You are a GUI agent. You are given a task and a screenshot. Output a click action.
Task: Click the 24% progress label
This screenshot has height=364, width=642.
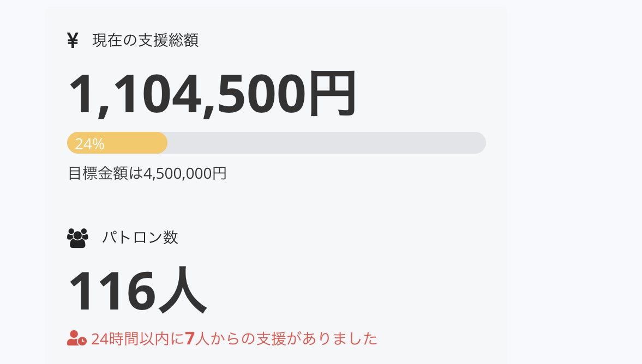click(x=89, y=144)
